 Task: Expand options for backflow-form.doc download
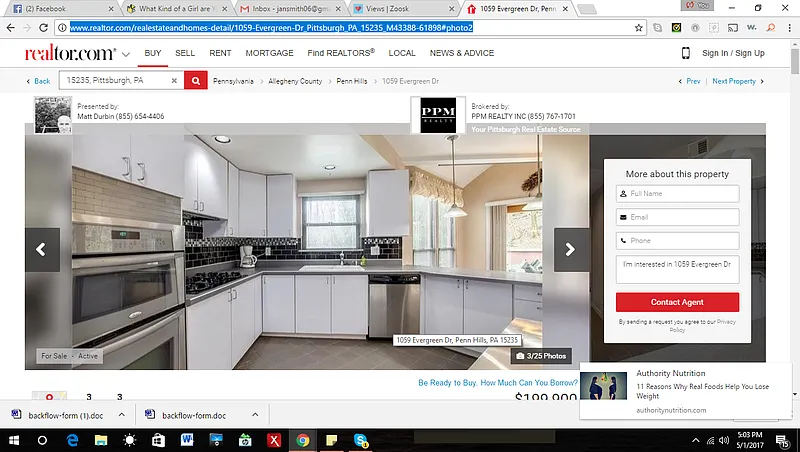255,415
